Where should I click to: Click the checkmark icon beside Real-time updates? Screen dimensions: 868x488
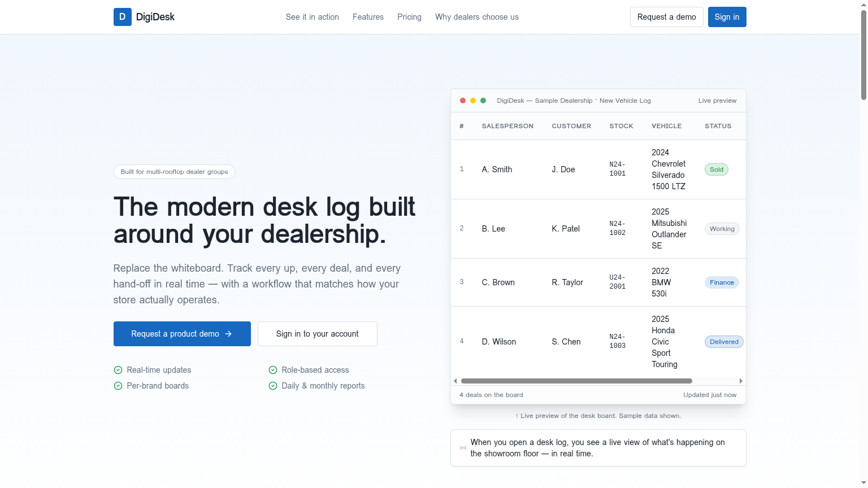118,370
